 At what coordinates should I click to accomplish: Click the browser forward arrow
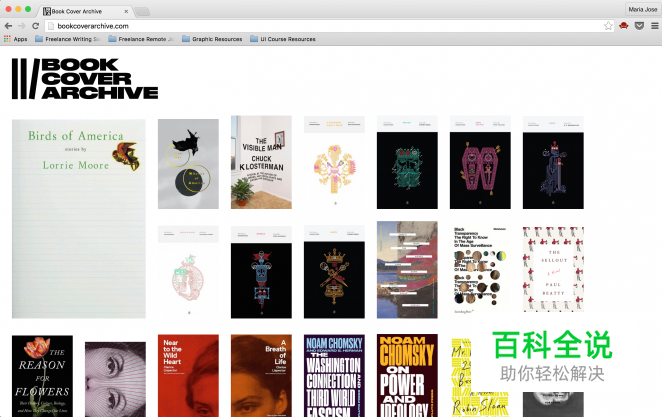[21, 25]
